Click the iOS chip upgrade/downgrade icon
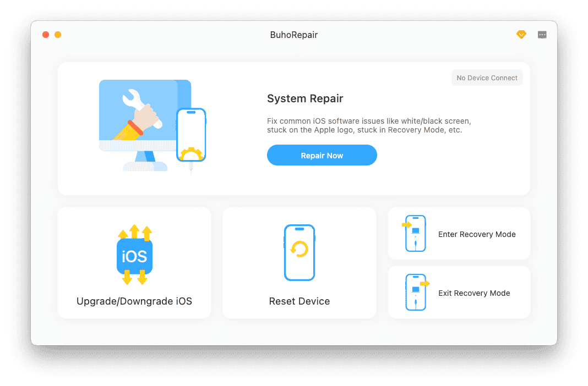 (134, 255)
